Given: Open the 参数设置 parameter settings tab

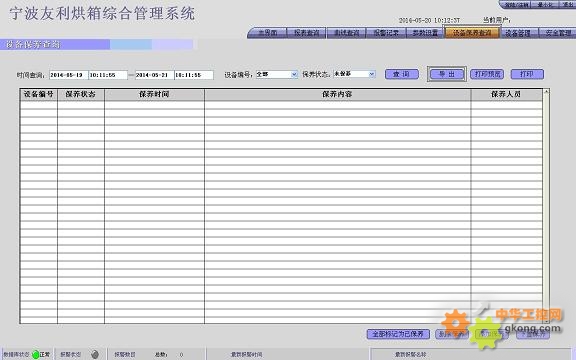Looking at the screenshot, I should point(425,33).
